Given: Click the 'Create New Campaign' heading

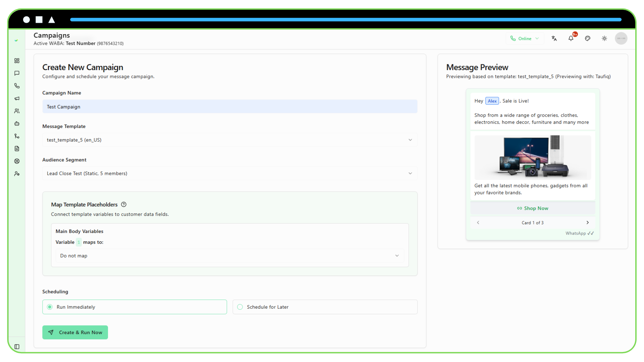Looking at the screenshot, I should point(83,67).
